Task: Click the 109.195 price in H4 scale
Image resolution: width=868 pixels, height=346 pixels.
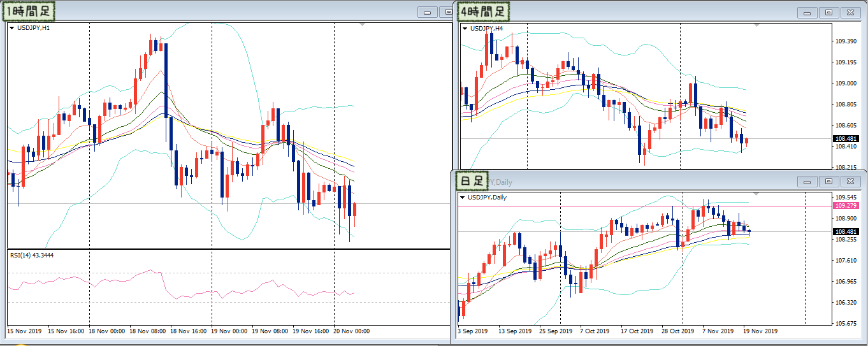Action: click(x=845, y=62)
